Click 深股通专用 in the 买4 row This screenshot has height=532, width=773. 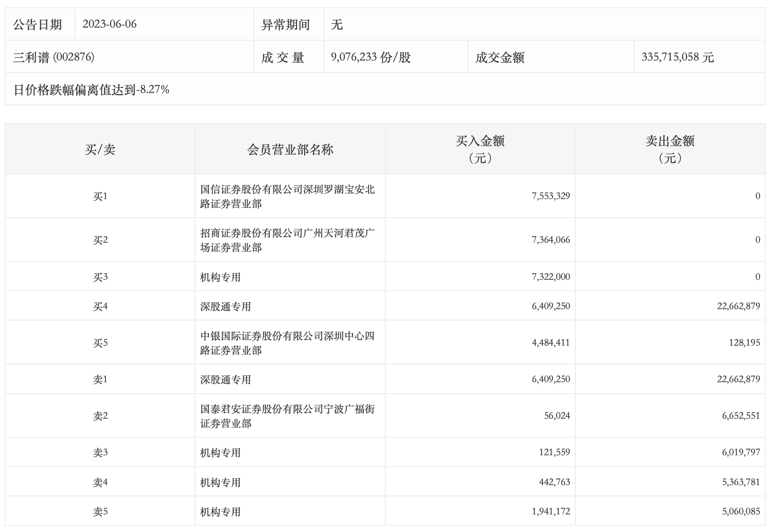coord(225,307)
